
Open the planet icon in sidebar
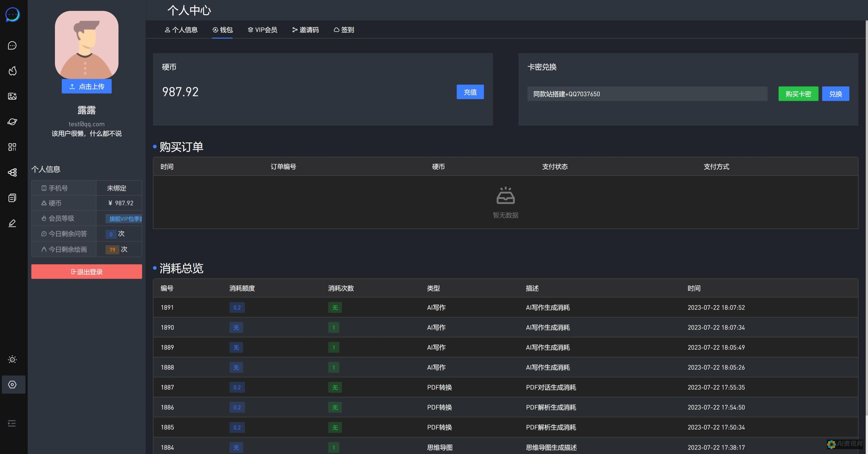(12, 122)
